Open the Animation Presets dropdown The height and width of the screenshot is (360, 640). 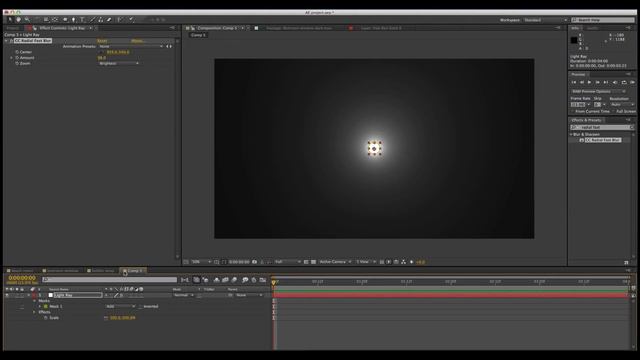click(131, 47)
